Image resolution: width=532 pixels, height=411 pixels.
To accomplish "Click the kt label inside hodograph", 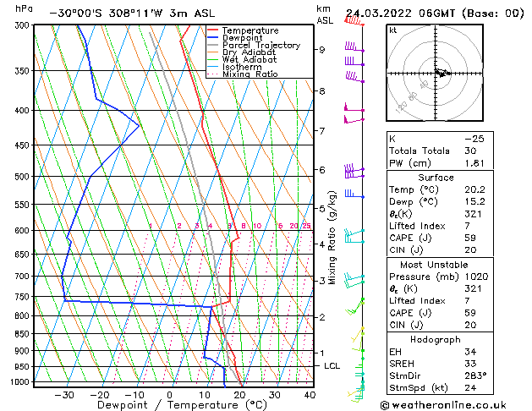I will tap(393, 30).
